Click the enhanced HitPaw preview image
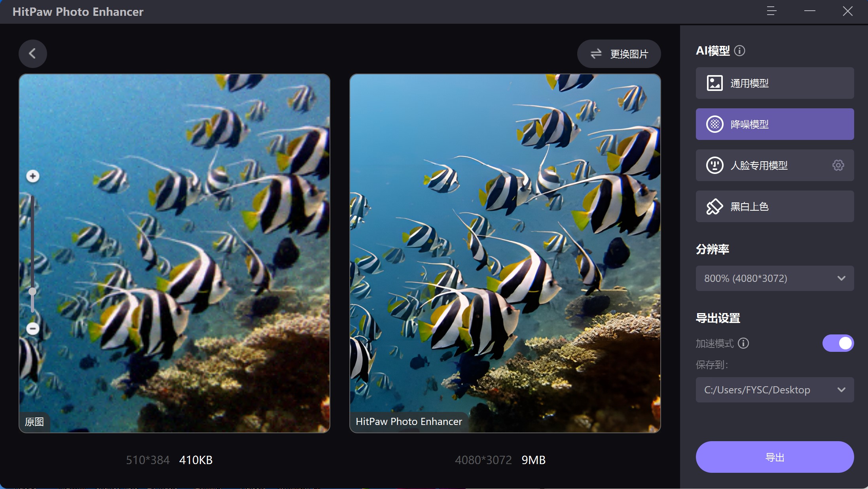The image size is (868, 489). coord(505,253)
